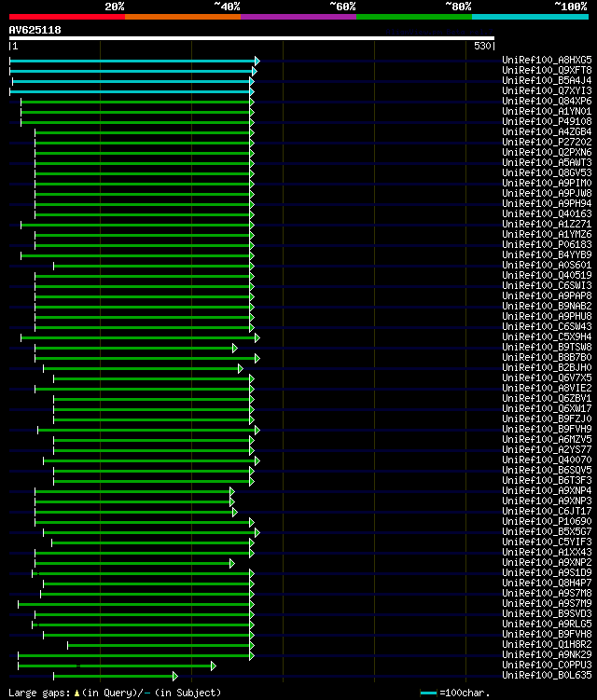Image resolution: width=597 pixels, height=700 pixels.
Task: Click the UniRef100_P49108 label
Action: click(547, 121)
